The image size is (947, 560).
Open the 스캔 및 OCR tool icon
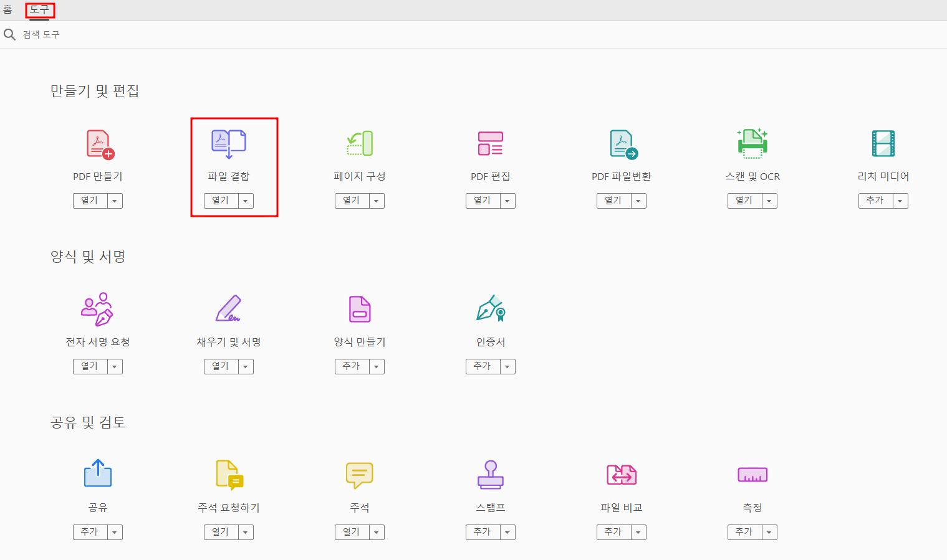pos(752,143)
